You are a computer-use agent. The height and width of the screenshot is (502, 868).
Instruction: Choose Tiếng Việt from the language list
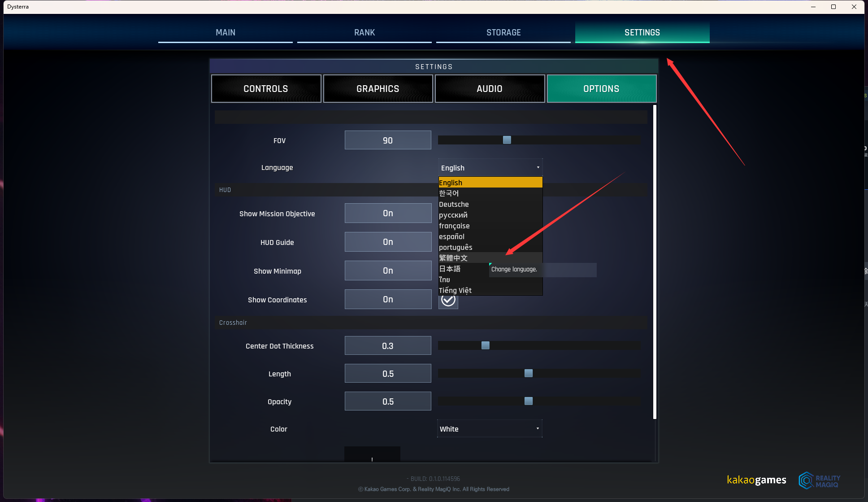click(x=490, y=290)
